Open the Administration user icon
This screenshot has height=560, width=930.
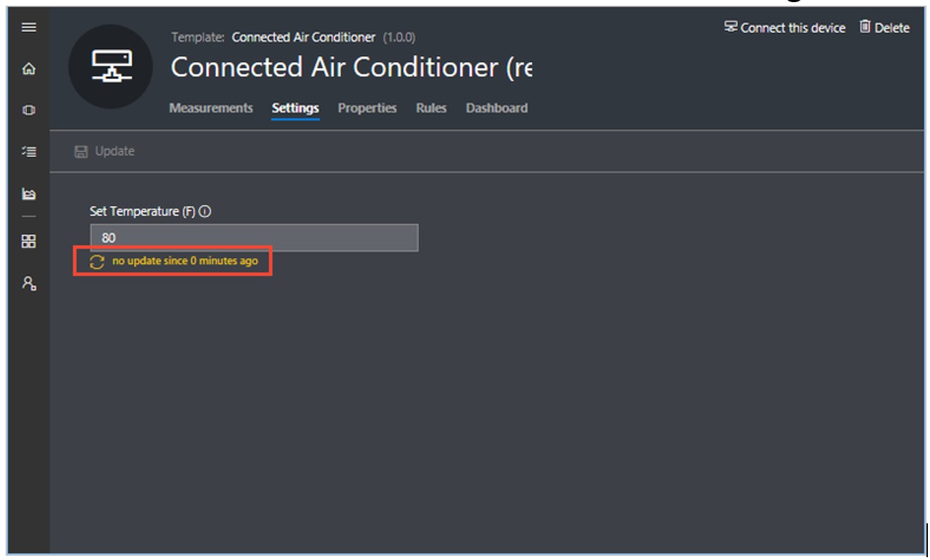[x=29, y=284]
